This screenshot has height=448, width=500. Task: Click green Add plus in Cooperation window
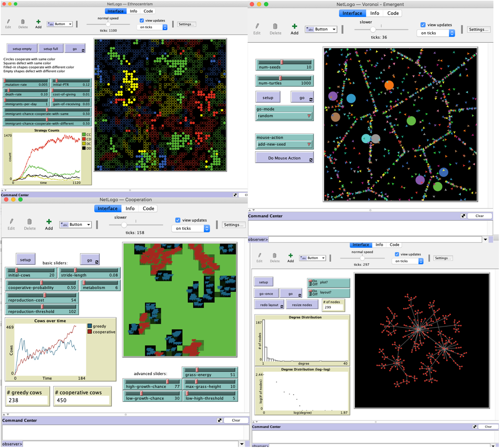[49, 221]
